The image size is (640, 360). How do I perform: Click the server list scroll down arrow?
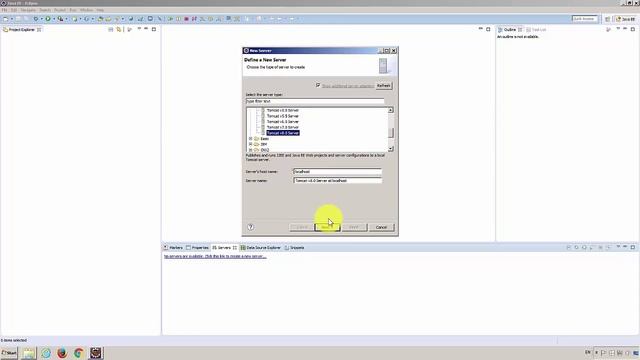[x=391, y=149]
